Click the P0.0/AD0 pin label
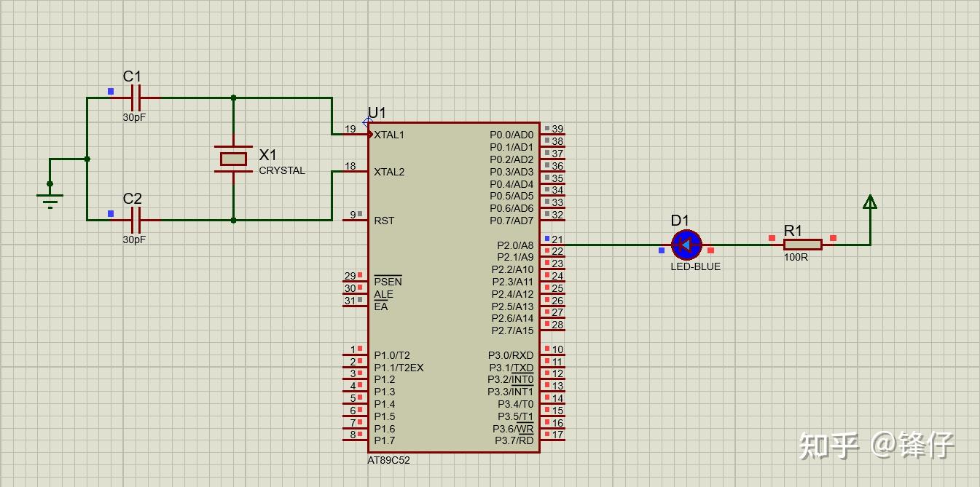 [x=511, y=135]
